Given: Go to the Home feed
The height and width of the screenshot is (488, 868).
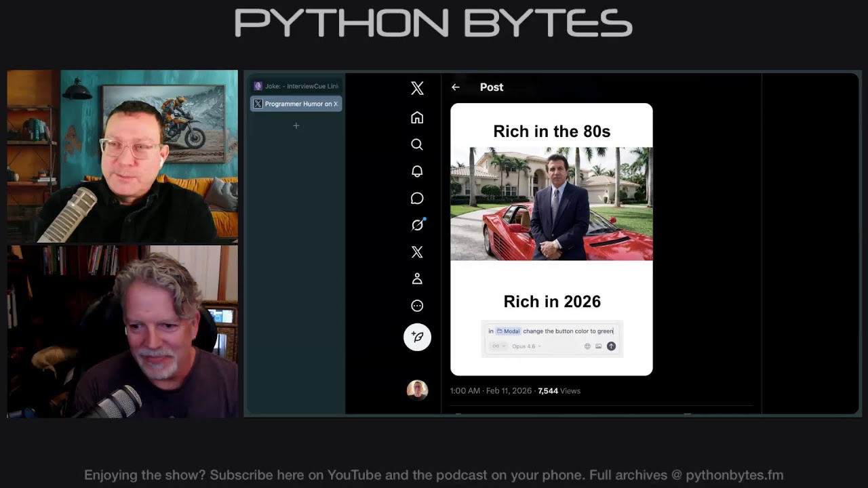Looking at the screenshot, I should [417, 118].
